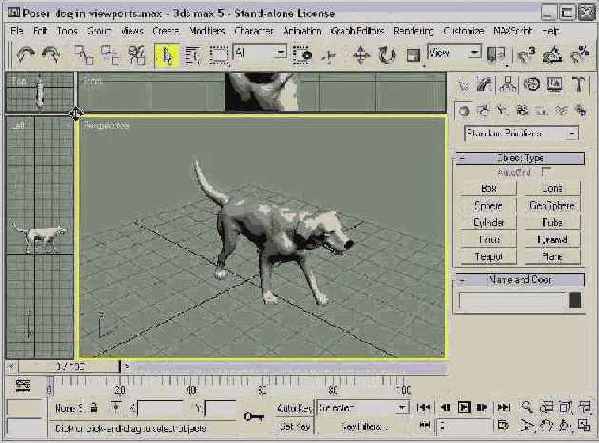Click the Box primitive button
This screenshot has width=599, height=443.
[488, 188]
